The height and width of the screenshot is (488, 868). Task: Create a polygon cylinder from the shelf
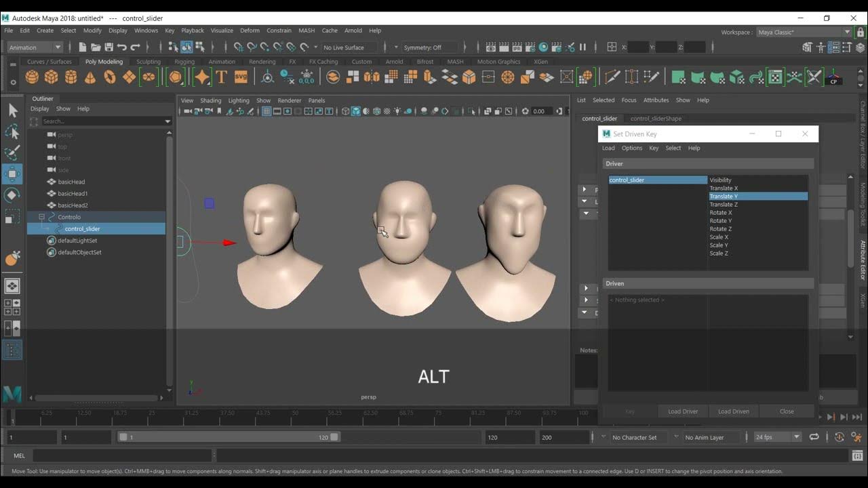pos(71,77)
